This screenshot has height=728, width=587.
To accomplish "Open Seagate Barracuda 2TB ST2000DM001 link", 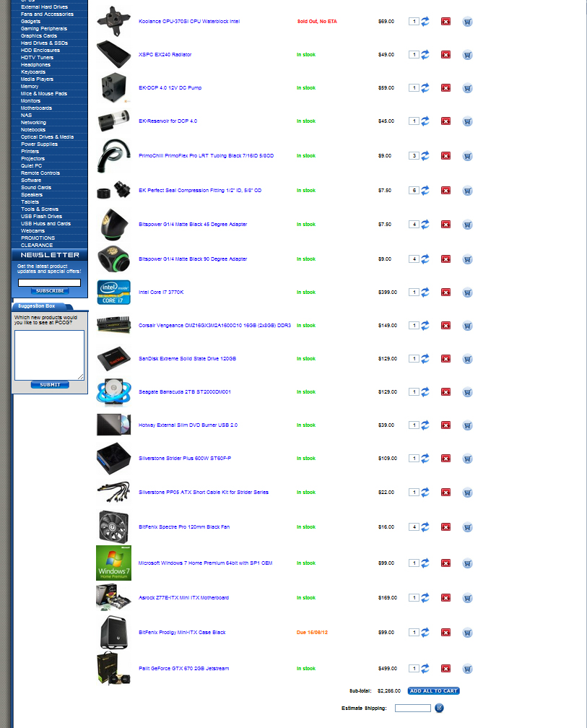I will click(185, 392).
